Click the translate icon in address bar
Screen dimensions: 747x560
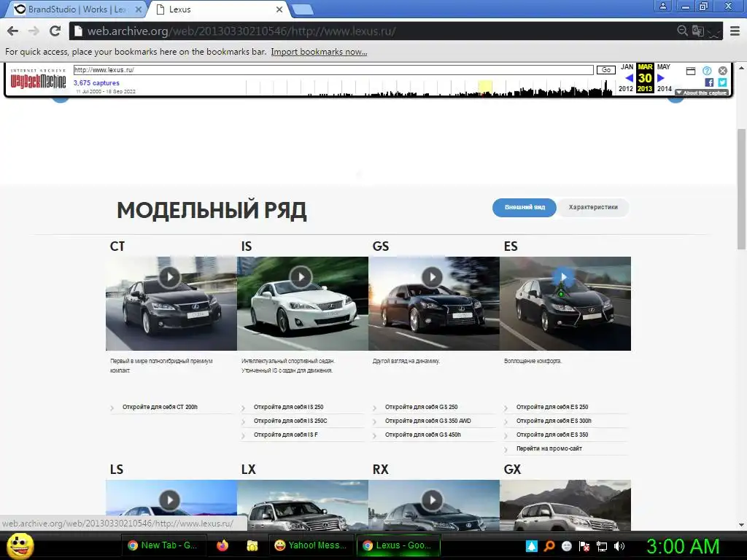point(698,31)
